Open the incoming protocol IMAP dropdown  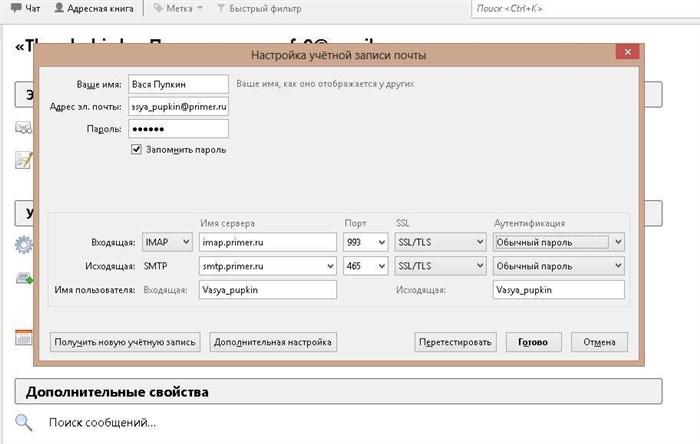(x=167, y=242)
